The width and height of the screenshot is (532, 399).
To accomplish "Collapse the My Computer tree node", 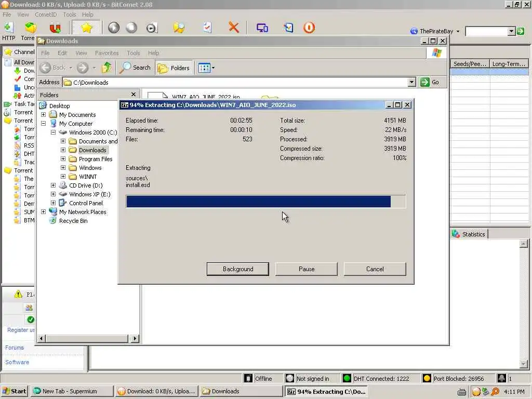I will 44,124.
